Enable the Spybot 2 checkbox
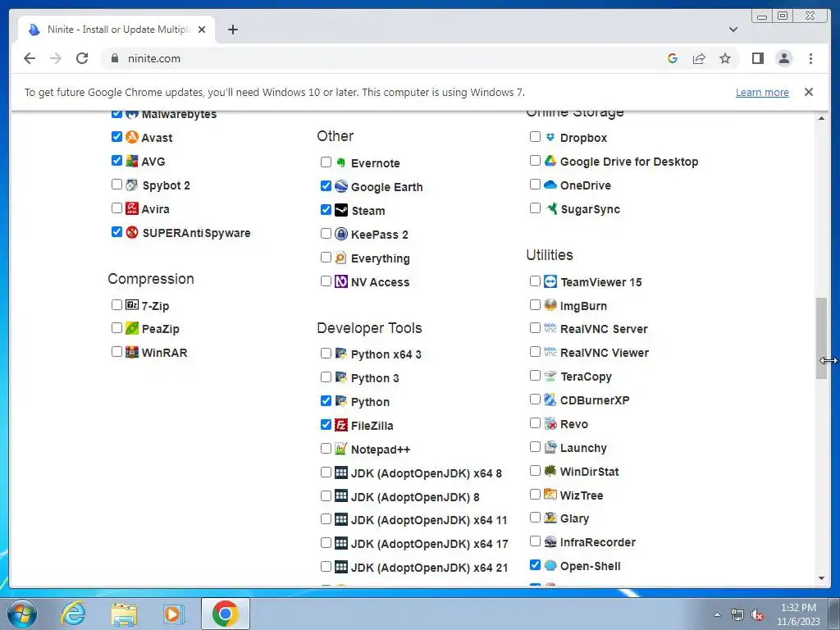The height and width of the screenshot is (630, 840). [116, 185]
